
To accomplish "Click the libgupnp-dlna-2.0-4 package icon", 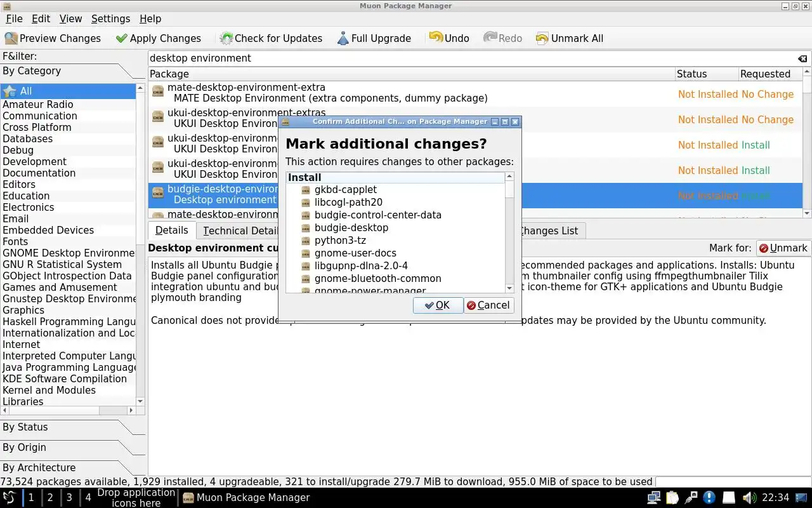I will [x=306, y=266].
